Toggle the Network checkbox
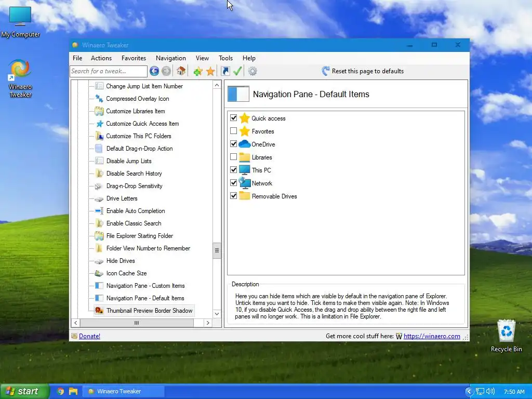Viewport: 532px width, 399px height. point(233,182)
